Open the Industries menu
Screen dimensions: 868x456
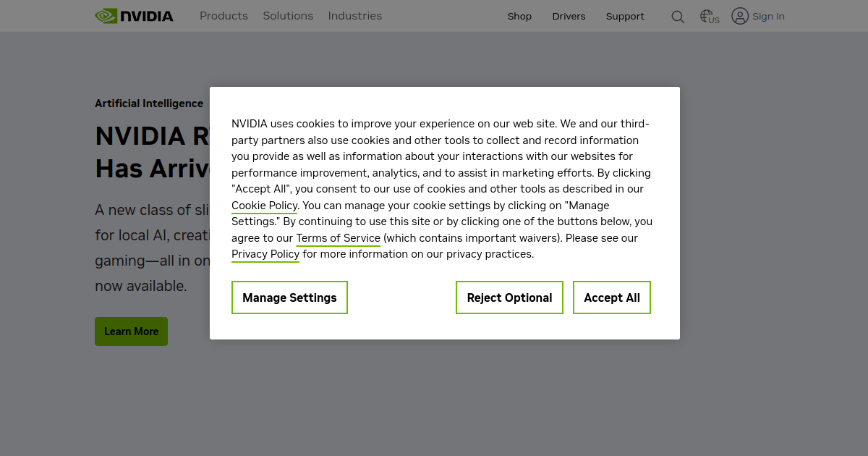354,16
